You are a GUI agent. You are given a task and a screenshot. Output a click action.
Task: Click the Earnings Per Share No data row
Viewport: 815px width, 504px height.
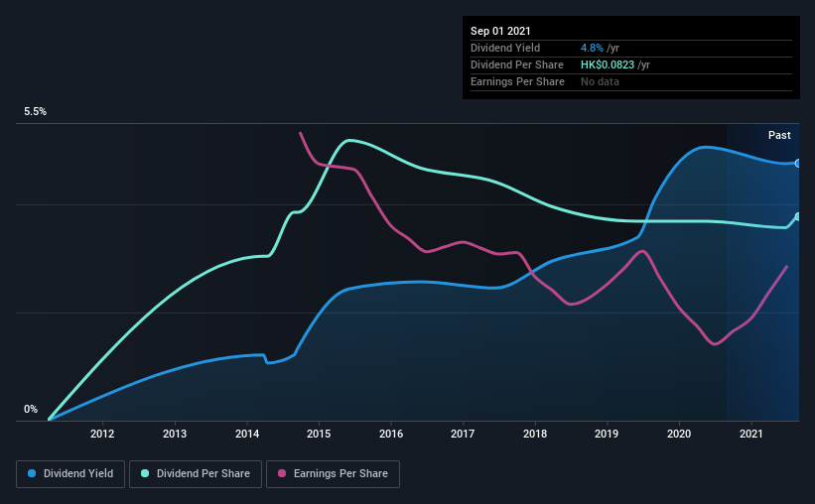click(x=631, y=81)
